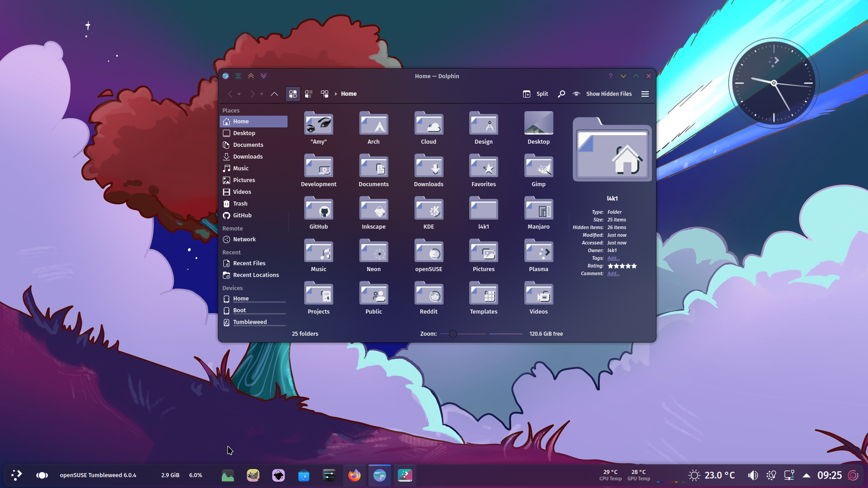Switch to Details view mode

[325, 94]
